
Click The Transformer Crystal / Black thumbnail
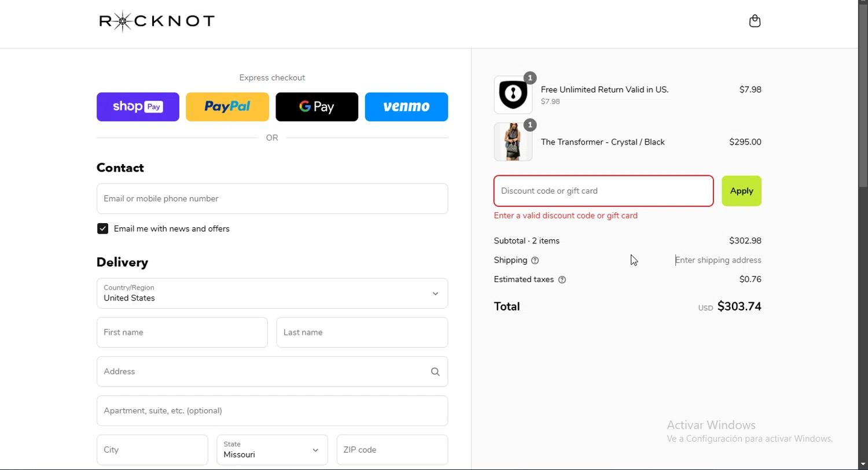click(513, 142)
